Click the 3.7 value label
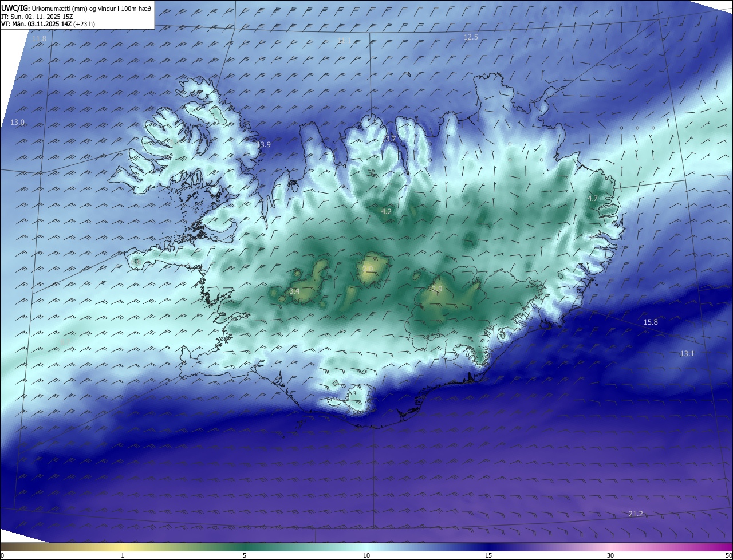Viewport: 733px width, 560px height. coord(390,139)
